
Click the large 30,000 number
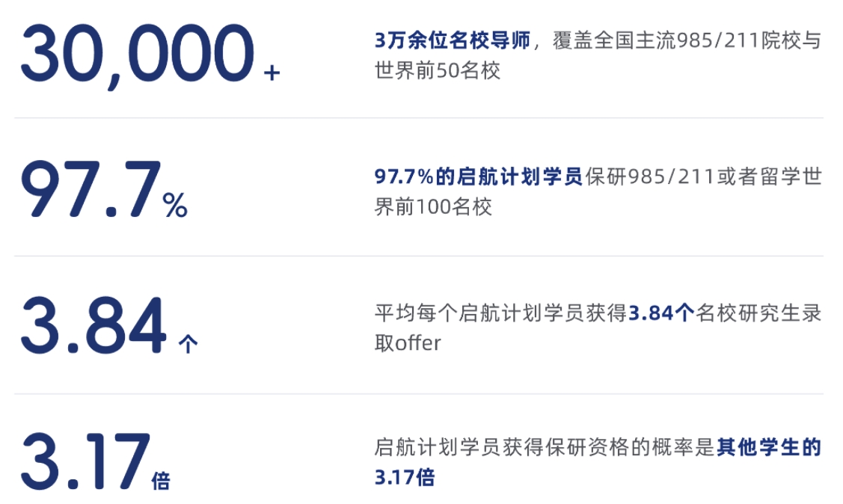coord(138,55)
